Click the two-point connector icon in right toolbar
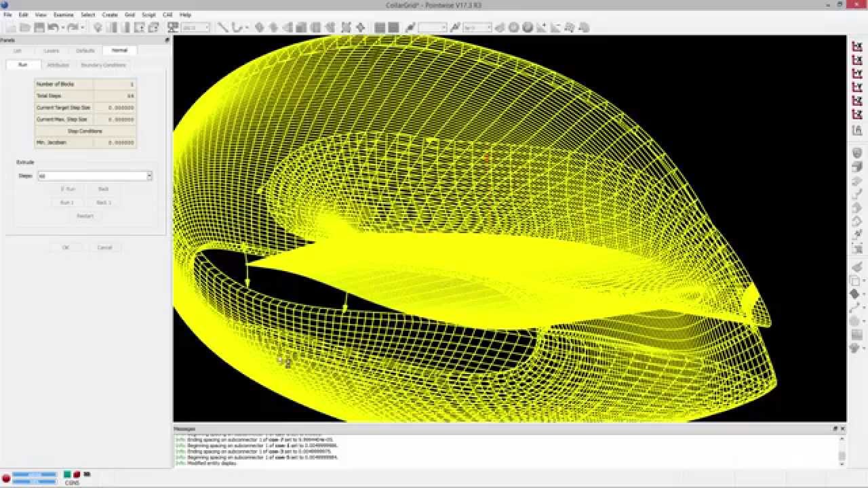 855,308
